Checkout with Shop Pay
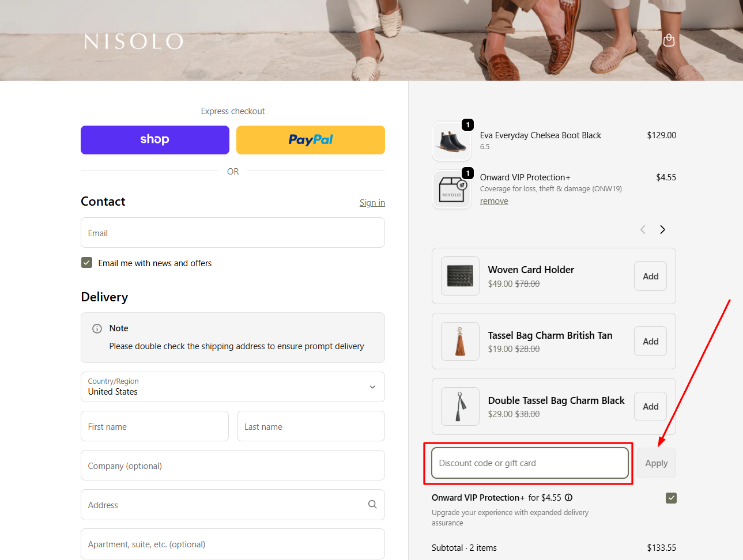Viewport: 743px width, 560px height. (154, 139)
